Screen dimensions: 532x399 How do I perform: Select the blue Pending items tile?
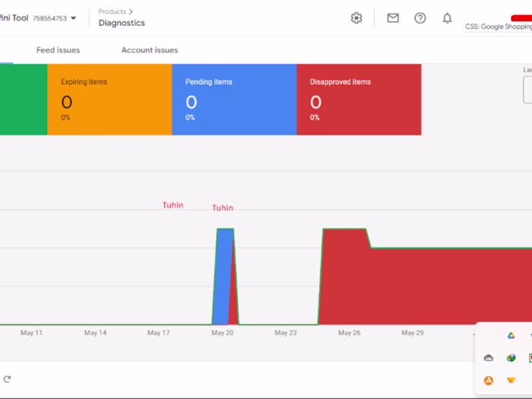(x=234, y=100)
